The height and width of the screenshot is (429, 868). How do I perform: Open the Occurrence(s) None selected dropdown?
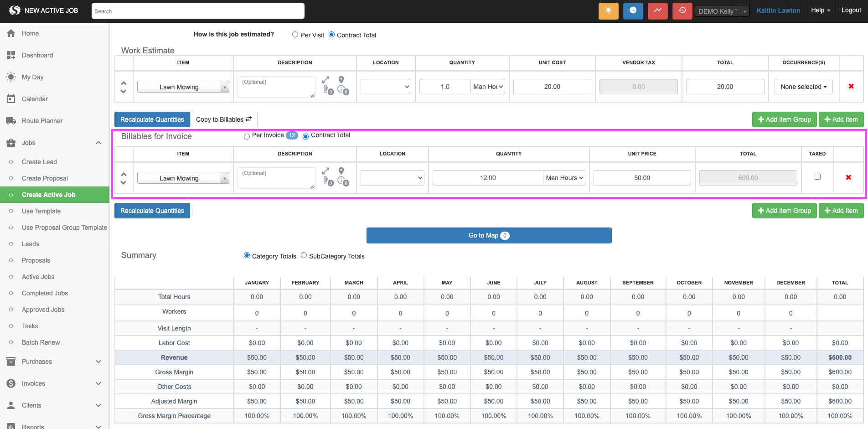click(803, 87)
